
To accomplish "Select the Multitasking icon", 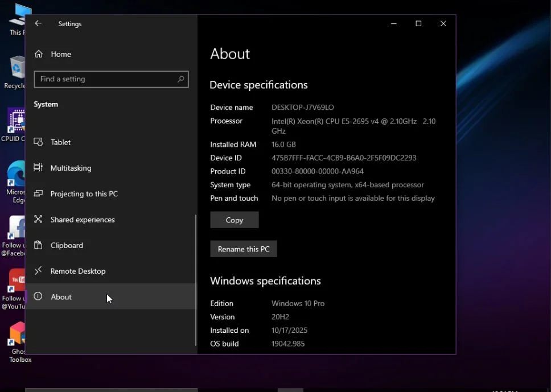I will click(38, 167).
